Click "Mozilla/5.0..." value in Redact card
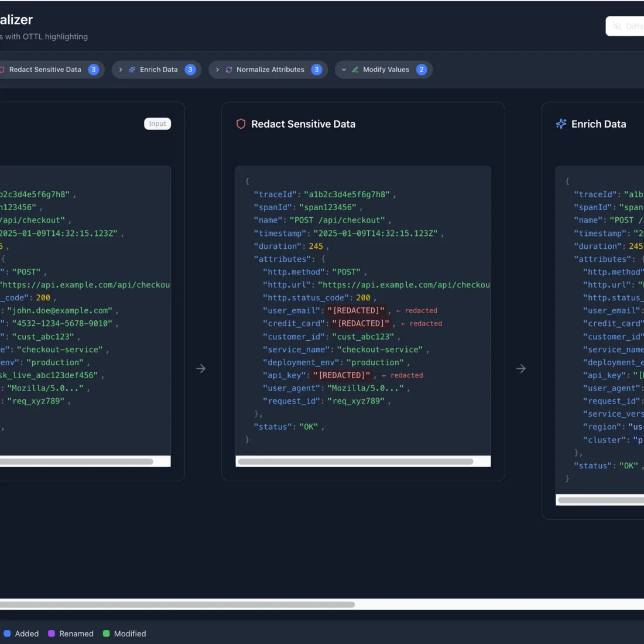Screen dimensions: 644x644 [365, 388]
